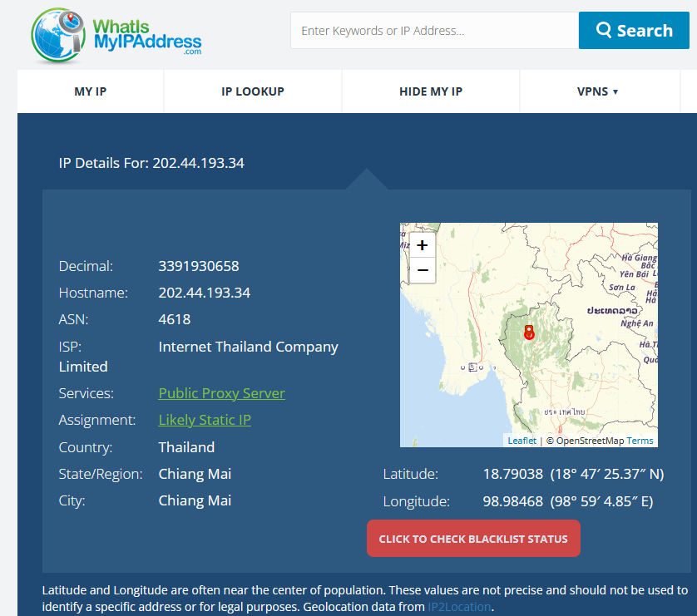This screenshot has height=616, width=697.
Task: Click to check blacklist status button
Action: pos(473,539)
